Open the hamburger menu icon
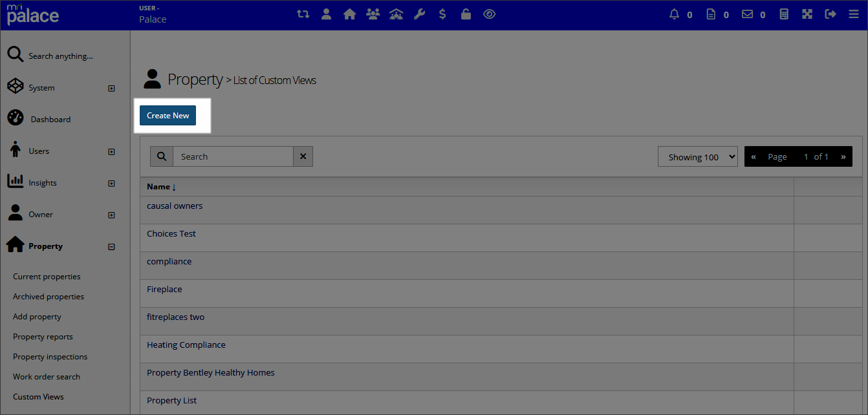Screen dimensions: 868x415 click(x=854, y=14)
